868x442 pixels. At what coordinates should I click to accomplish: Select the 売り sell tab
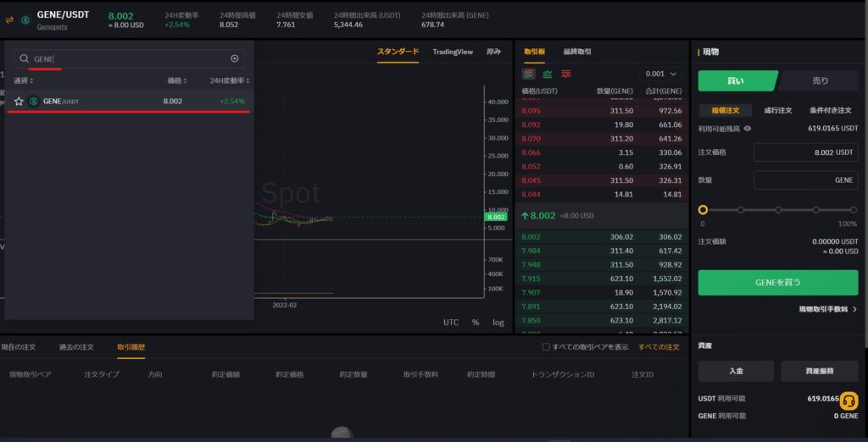tap(820, 80)
